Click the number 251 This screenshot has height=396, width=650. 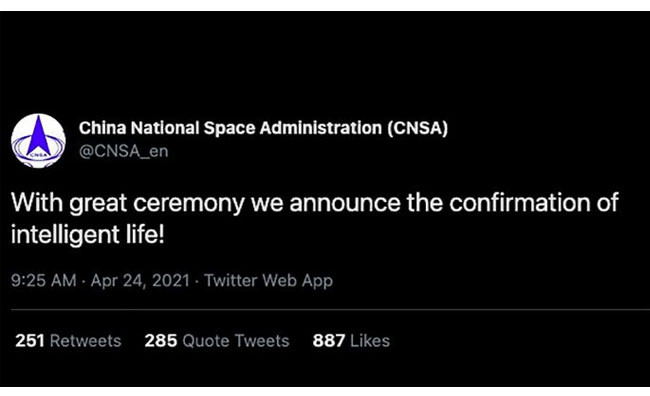point(30,341)
